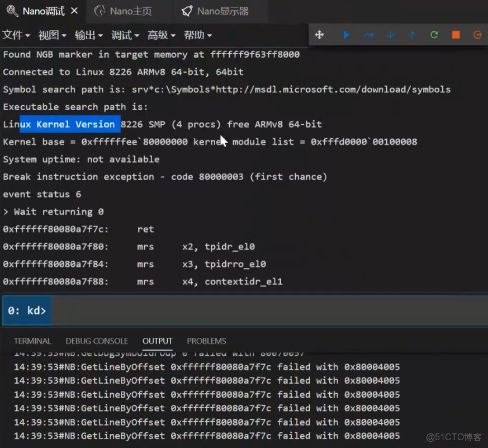Image resolution: width=488 pixels, height=448 pixels.
Task: Click the highlighted 'ux Kernel Version' text
Action: [70, 124]
